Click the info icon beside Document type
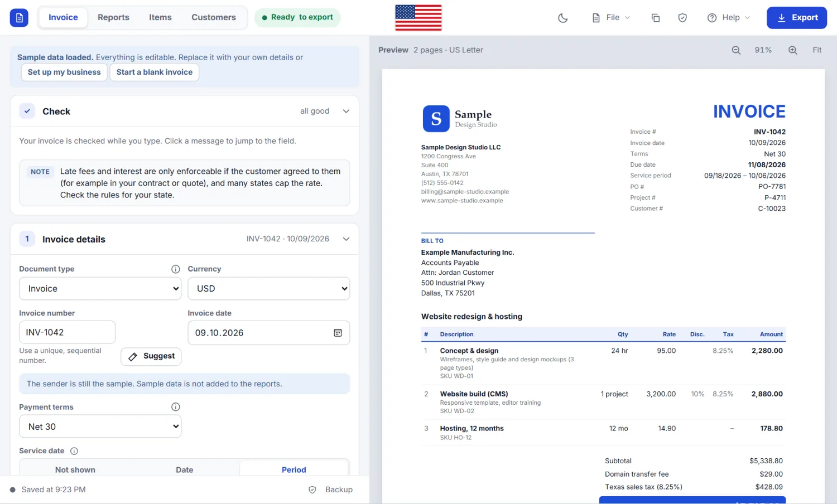 click(176, 269)
